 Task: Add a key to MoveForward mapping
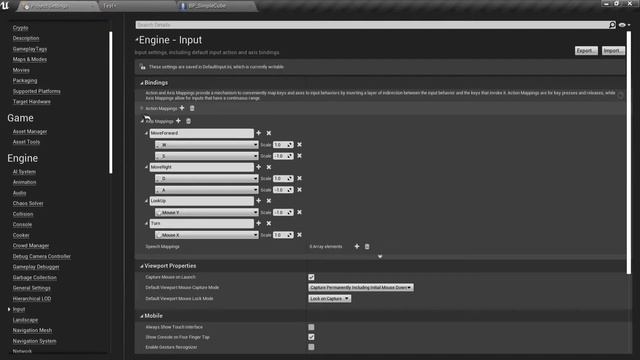point(258,133)
